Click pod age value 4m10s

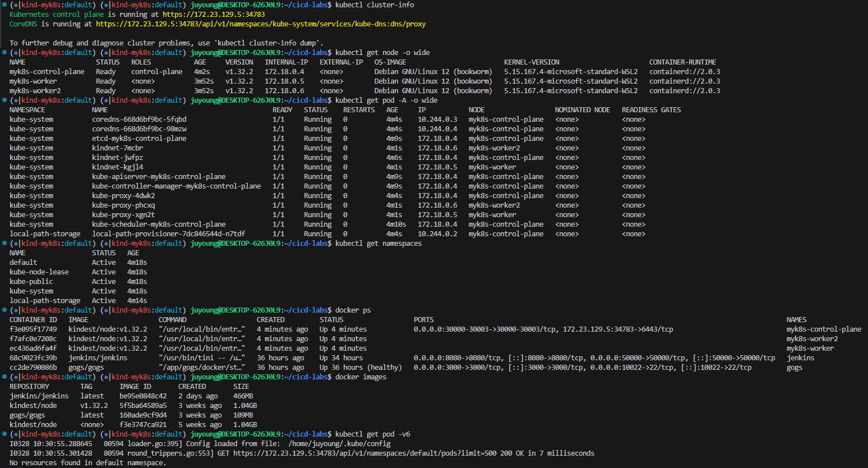click(396, 224)
